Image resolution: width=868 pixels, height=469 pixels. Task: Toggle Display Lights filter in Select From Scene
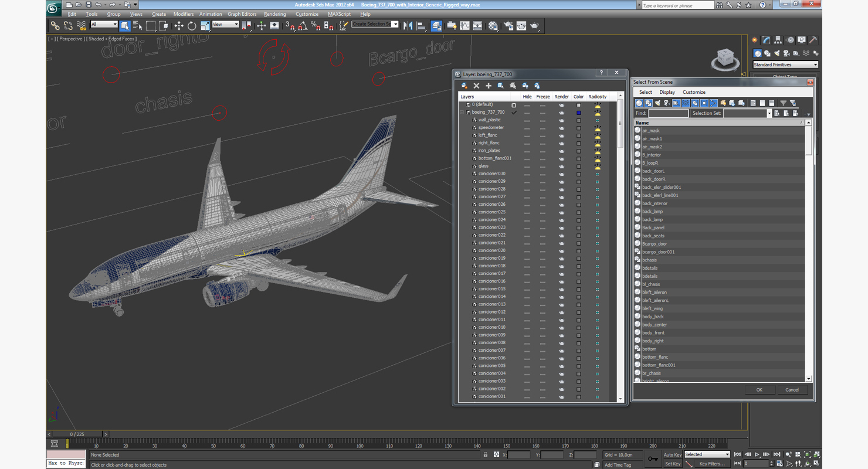coord(658,103)
